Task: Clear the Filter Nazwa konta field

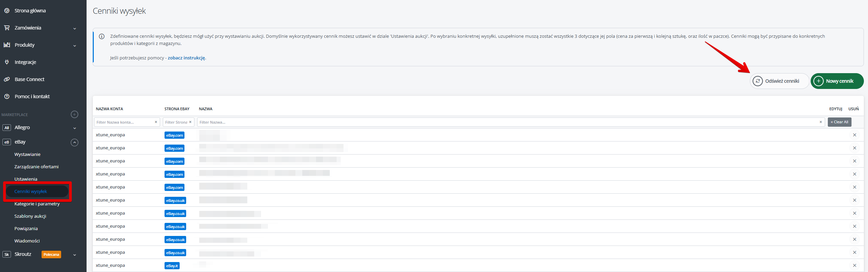Action: (x=156, y=122)
